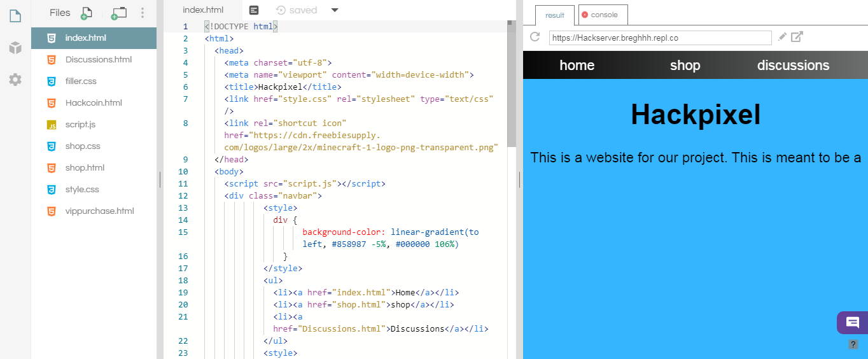Open the Packages cube icon in sidebar
The height and width of the screenshot is (359, 868).
pos(15,48)
